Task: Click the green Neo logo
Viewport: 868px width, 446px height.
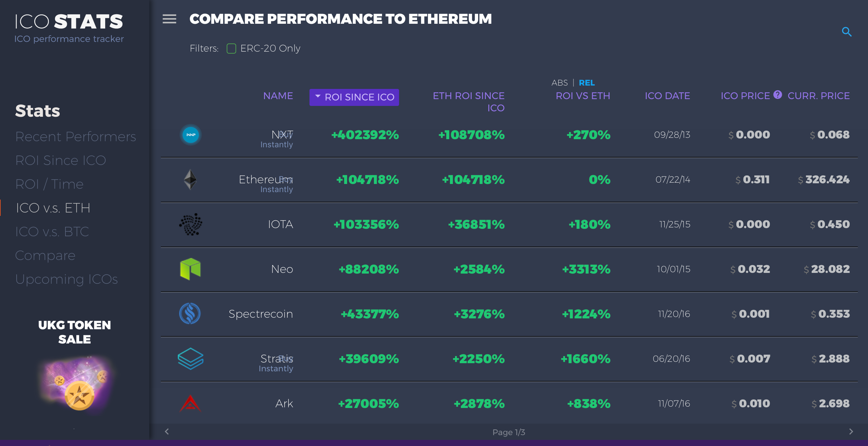Action: point(190,269)
